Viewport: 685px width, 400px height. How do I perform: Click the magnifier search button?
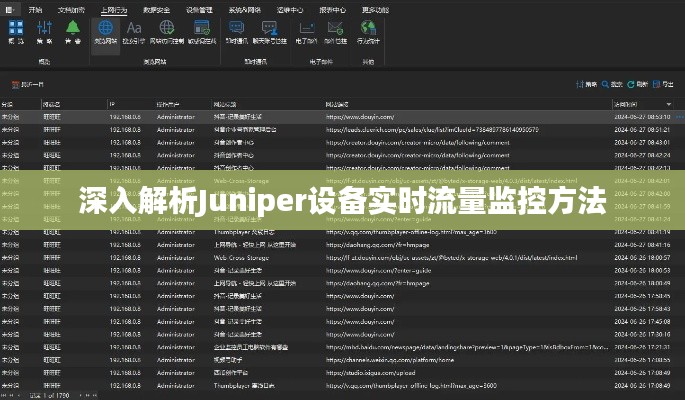612,84
